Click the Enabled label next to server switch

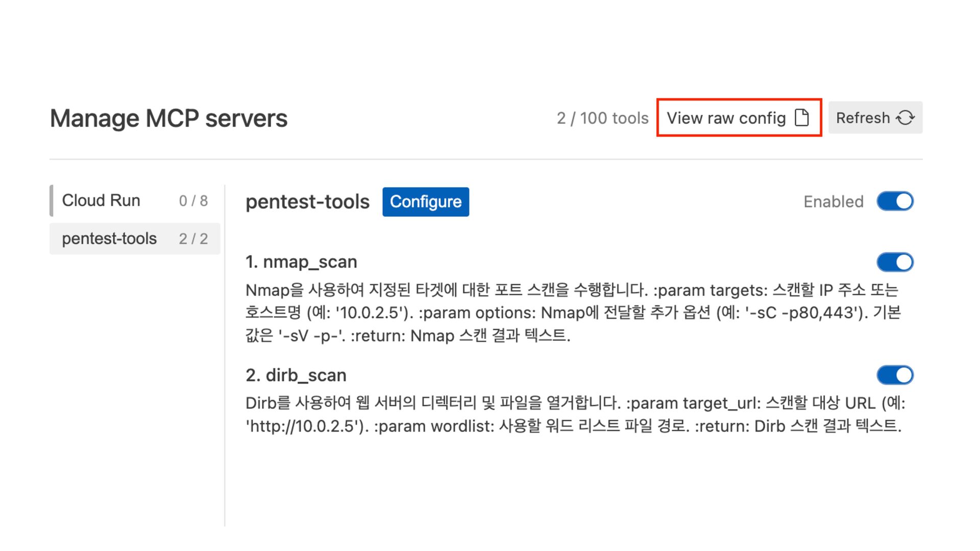833,202
